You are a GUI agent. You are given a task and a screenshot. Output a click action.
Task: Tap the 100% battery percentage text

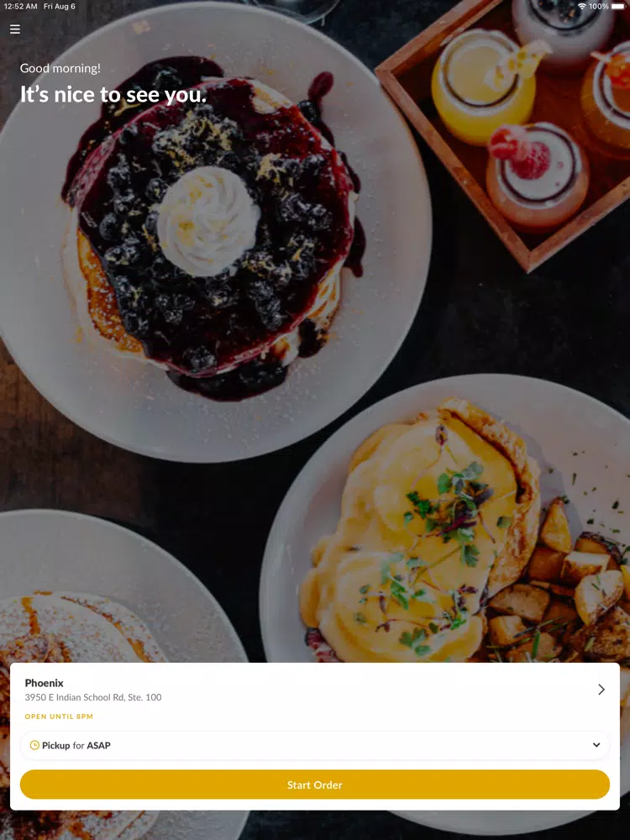[599, 7]
